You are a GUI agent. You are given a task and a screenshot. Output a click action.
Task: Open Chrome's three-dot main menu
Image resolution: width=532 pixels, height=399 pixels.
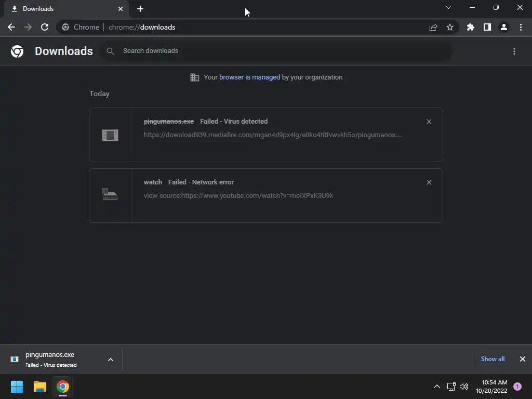point(521,27)
